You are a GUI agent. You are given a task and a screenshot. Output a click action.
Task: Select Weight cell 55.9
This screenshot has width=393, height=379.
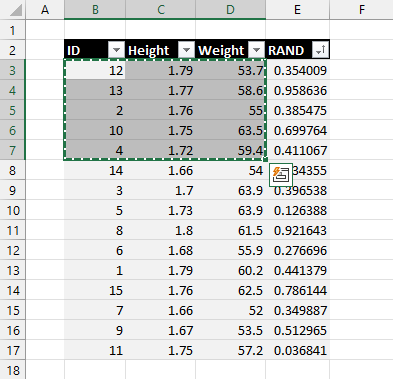tap(231, 250)
